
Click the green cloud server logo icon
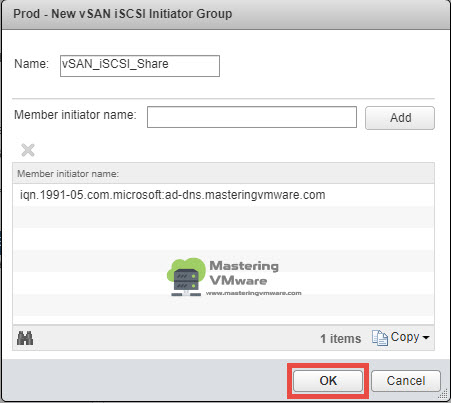(x=186, y=277)
